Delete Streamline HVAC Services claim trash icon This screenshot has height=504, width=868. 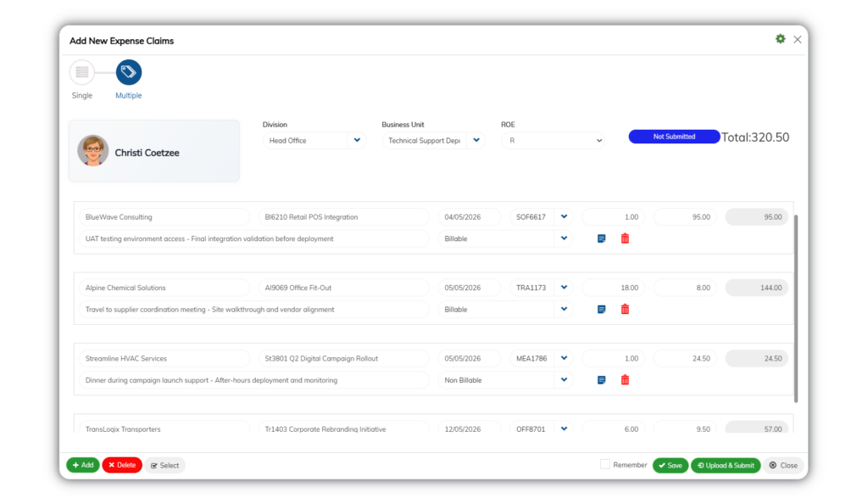[625, 380]
